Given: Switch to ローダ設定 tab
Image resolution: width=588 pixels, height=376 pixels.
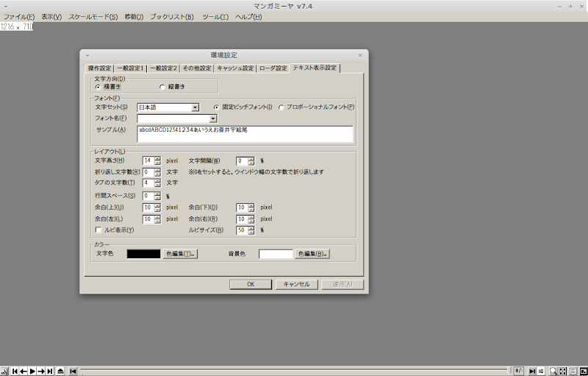Looking at the screenshot, I should [x=273, y=68].
